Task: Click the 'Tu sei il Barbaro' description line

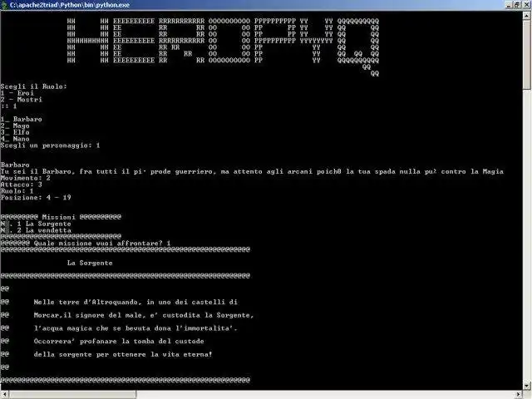Action: click(x=252, y=171)
